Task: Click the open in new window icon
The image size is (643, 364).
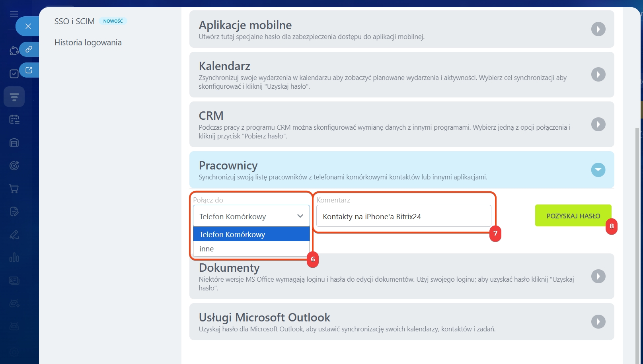Action: point(29,70)
